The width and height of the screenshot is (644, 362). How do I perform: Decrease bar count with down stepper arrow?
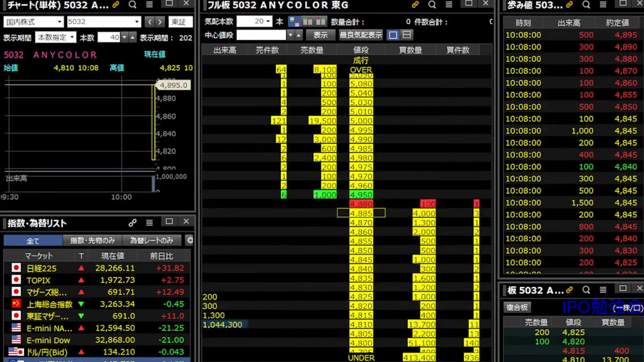[x=125, y=38]
